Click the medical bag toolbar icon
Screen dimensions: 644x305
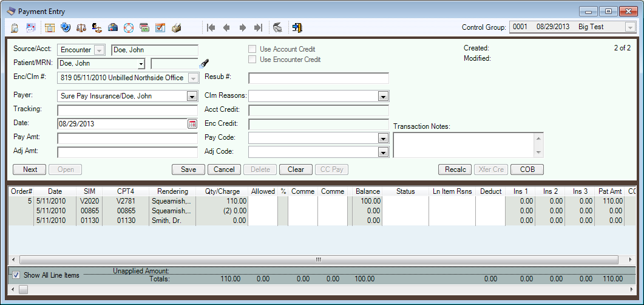(113, 28)
